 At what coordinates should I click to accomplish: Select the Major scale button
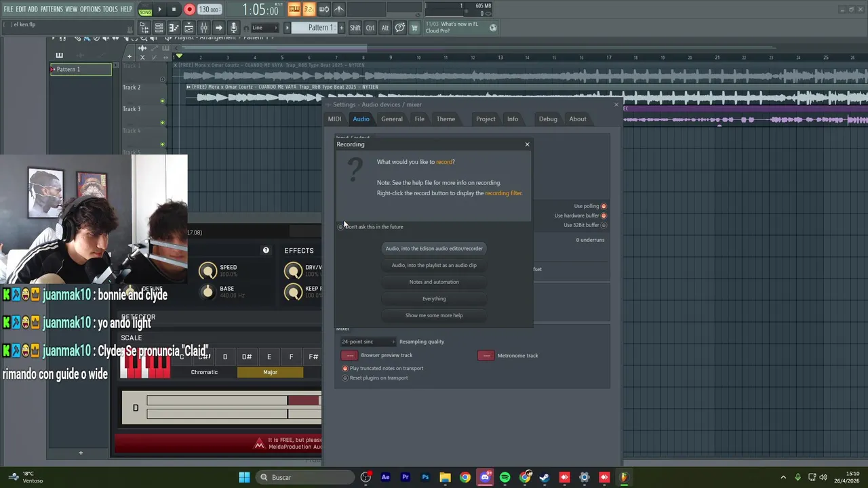coord(270,372)
